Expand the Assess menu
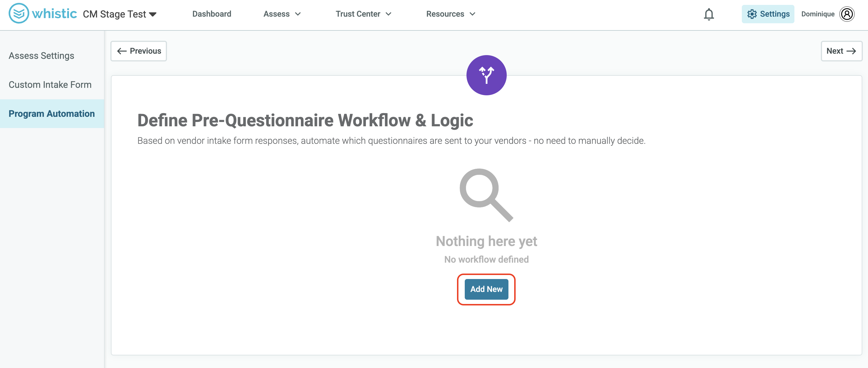 [x=282, y=14]
